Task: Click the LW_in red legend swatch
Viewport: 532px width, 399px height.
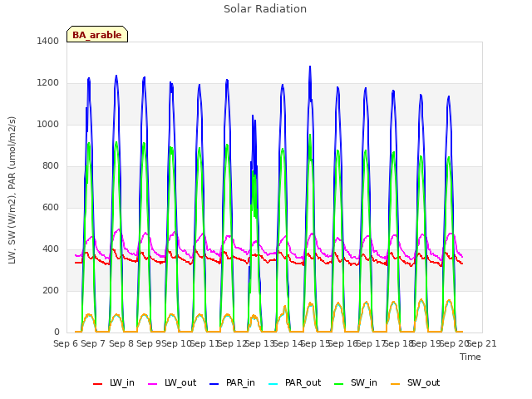Action: point(98,384)
